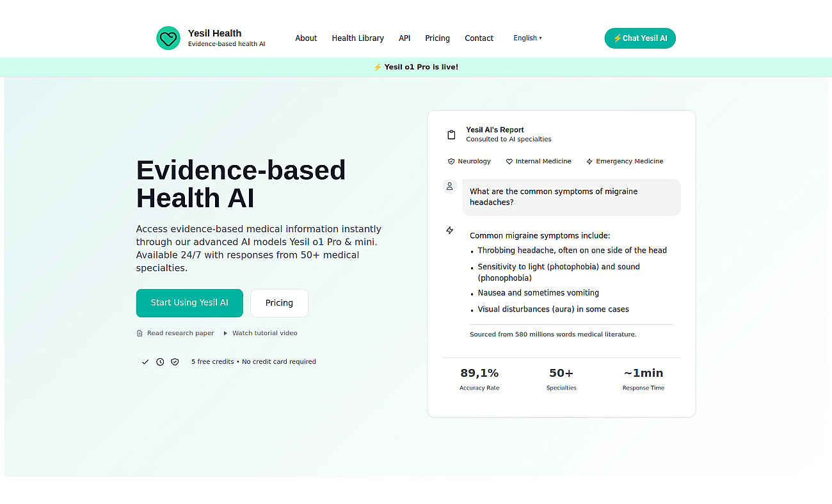The image size is (832, 504).
Task: Click the document icon beside Read research paper
Action: pyautogui.click(x=140, y=333)
